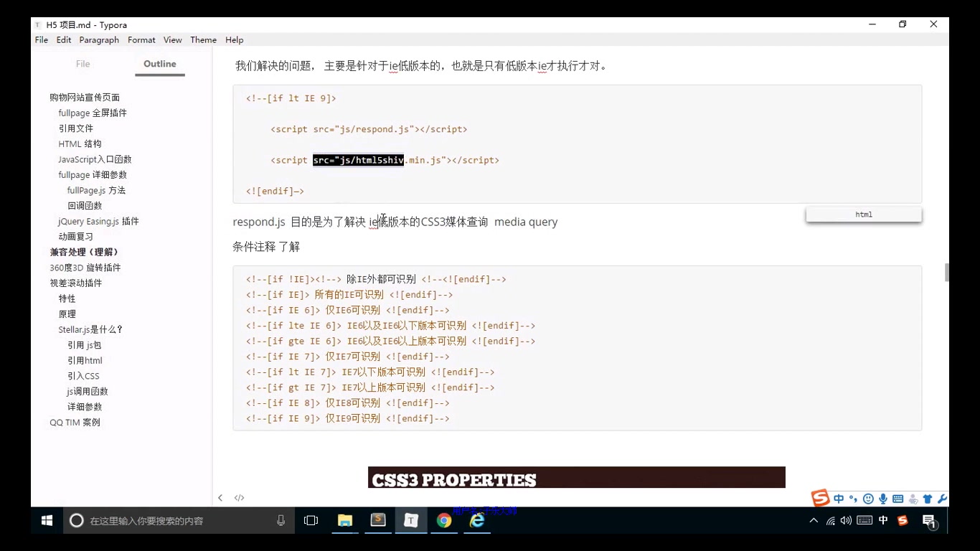Navigate to 视差滚动插件 outline heading
The height and width of the screenshot is (551, 980).
pyautogui.click(x=76, y=283)
